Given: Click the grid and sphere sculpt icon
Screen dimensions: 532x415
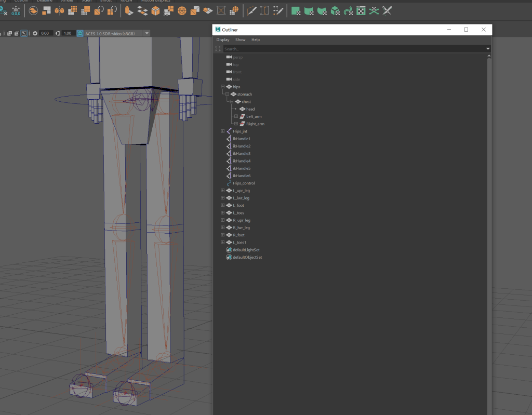Looking at the screenshot, I should (x=234, y=11).
